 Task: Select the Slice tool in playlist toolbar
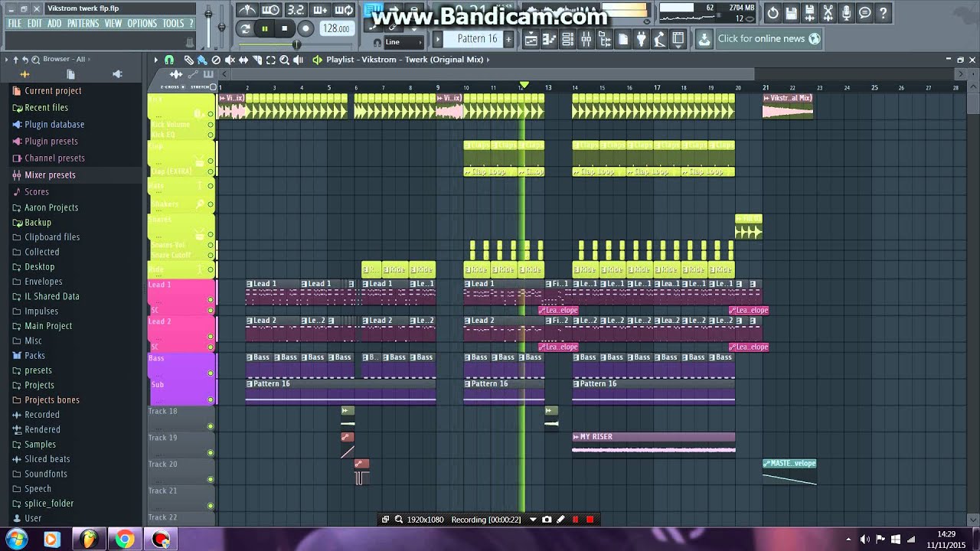257,60
